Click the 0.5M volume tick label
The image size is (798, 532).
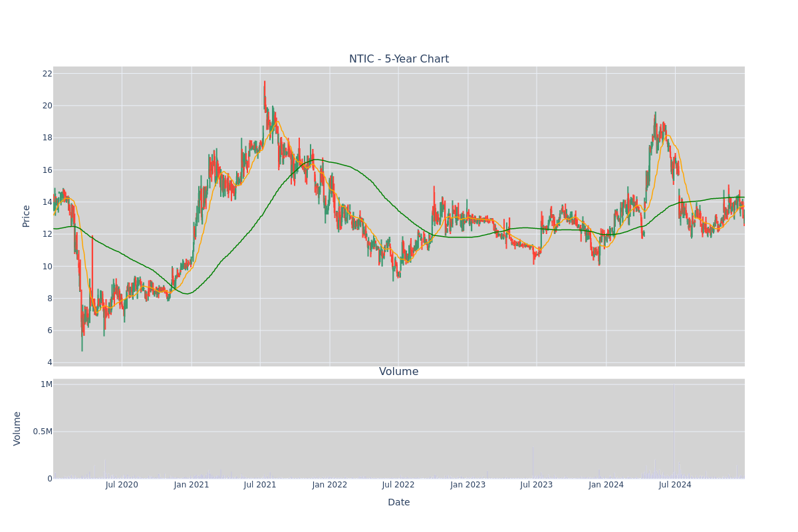click(43, 431)
